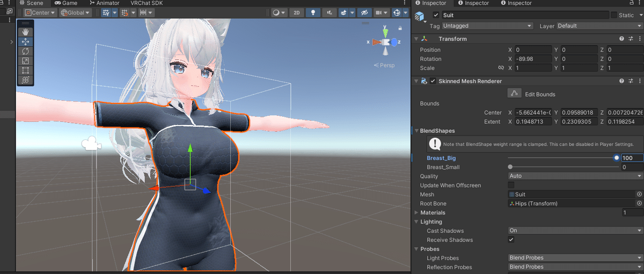Adjust the Breast_Small blendshape slider

coord(563,167)
